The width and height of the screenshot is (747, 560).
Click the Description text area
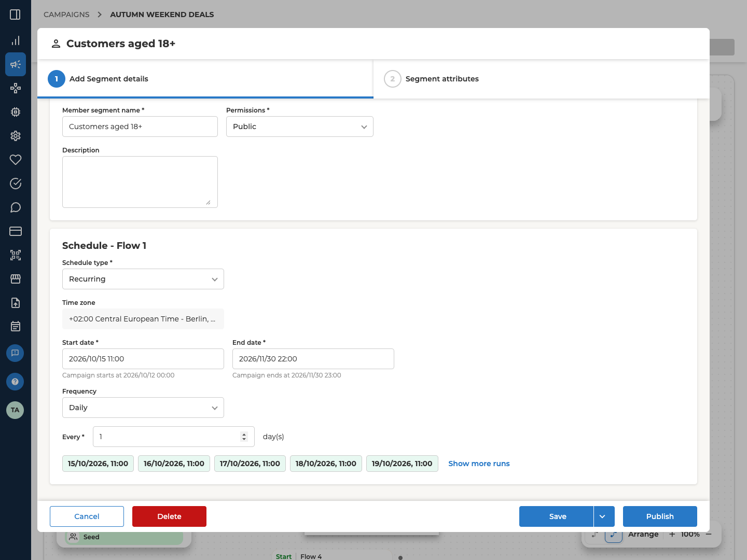[140, 182]
